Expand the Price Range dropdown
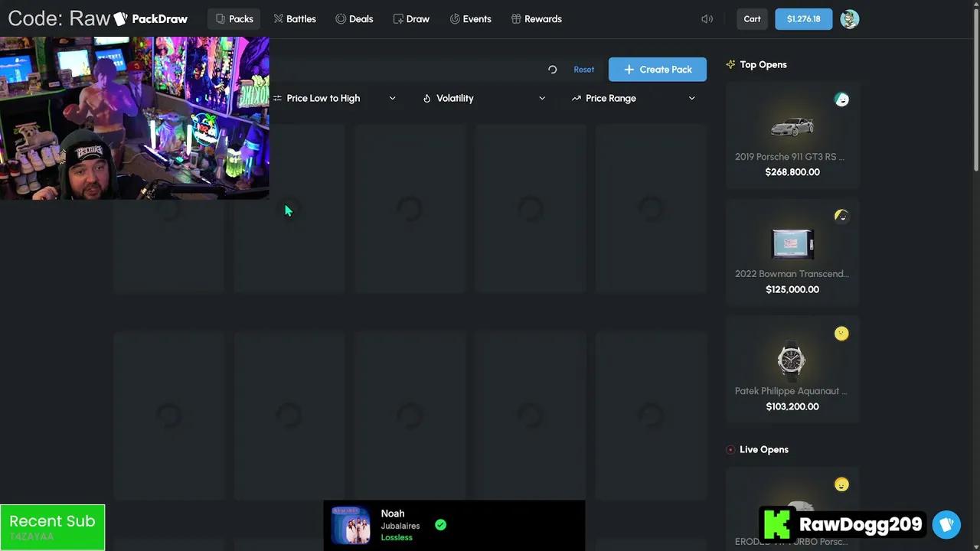980x551 pixels. click(633, 98)
